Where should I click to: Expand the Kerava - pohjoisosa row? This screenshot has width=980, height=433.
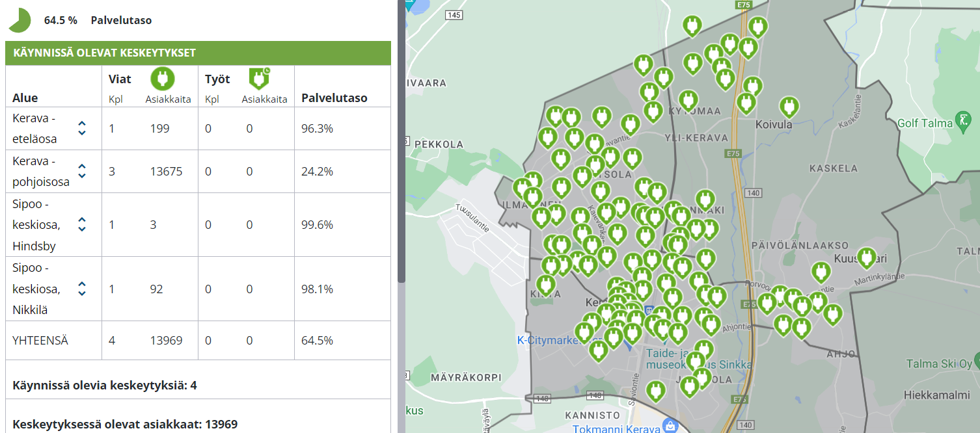point(82,171)
